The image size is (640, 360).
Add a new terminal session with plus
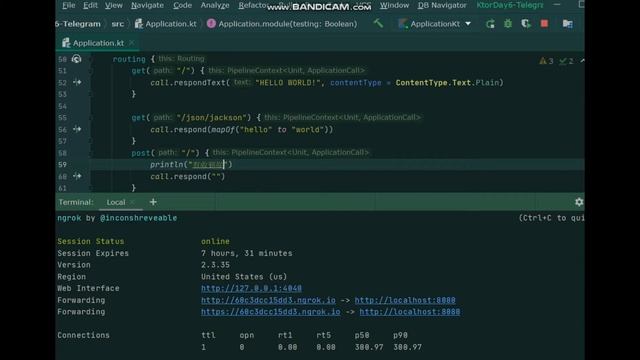point(153,202)
